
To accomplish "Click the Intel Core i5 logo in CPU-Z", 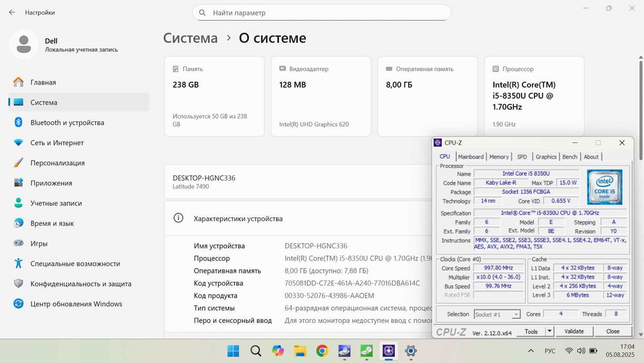I will [x=605, y=187].
